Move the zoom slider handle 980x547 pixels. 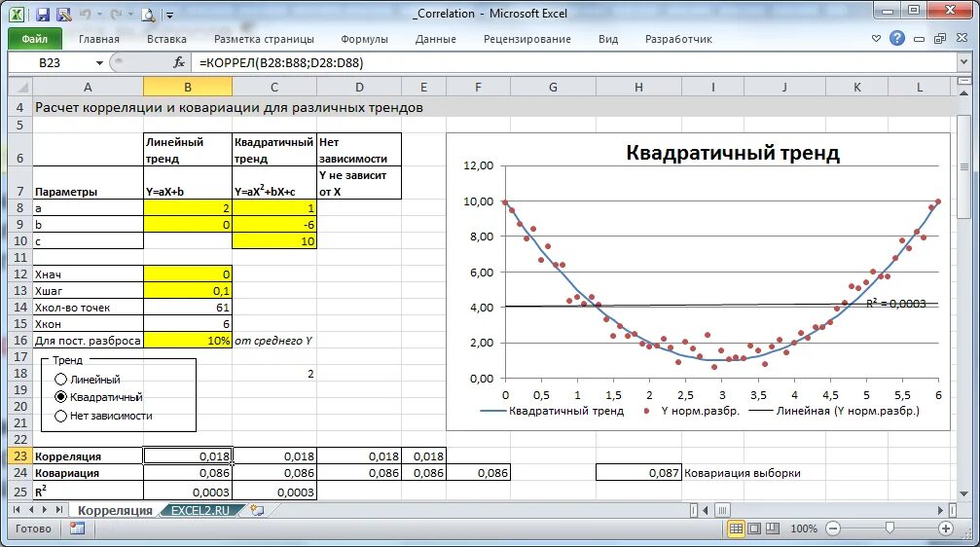889,529
